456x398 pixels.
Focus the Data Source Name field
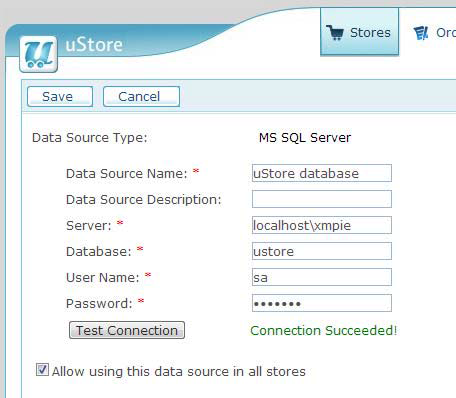click(322, 173)
